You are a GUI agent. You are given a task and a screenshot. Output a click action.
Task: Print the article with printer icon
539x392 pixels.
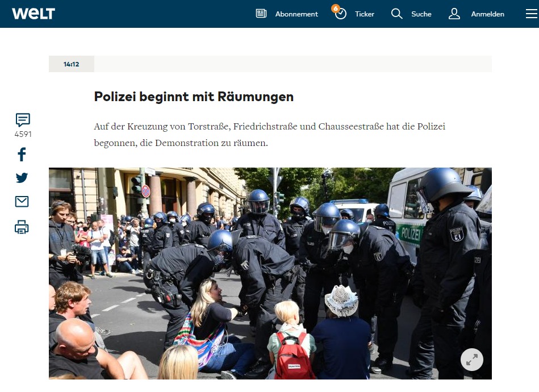(x=22, y=227)
